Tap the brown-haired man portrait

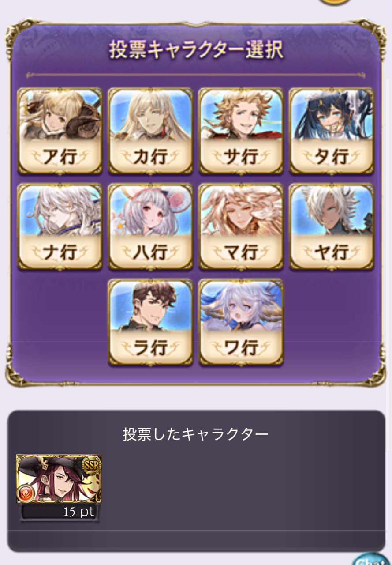150,305
